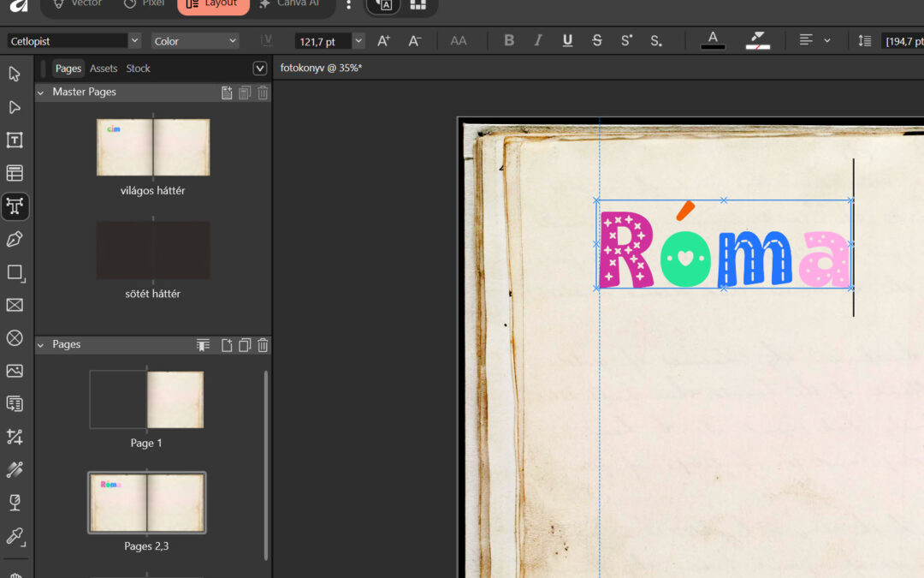
Task: Open the 121,7 pt font size dropdown arrow
Action: coord(358,41)
